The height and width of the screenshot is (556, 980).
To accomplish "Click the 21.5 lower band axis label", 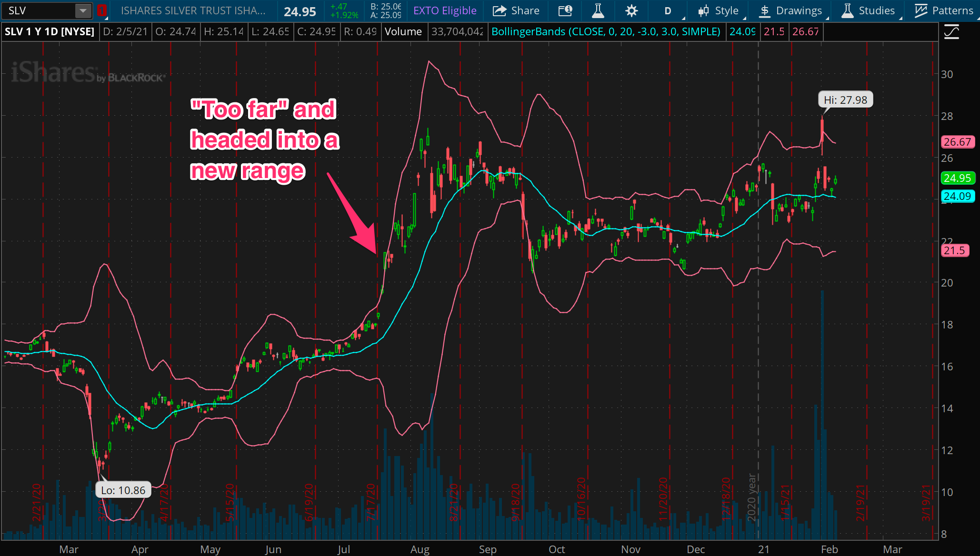I will pos(955,250).
